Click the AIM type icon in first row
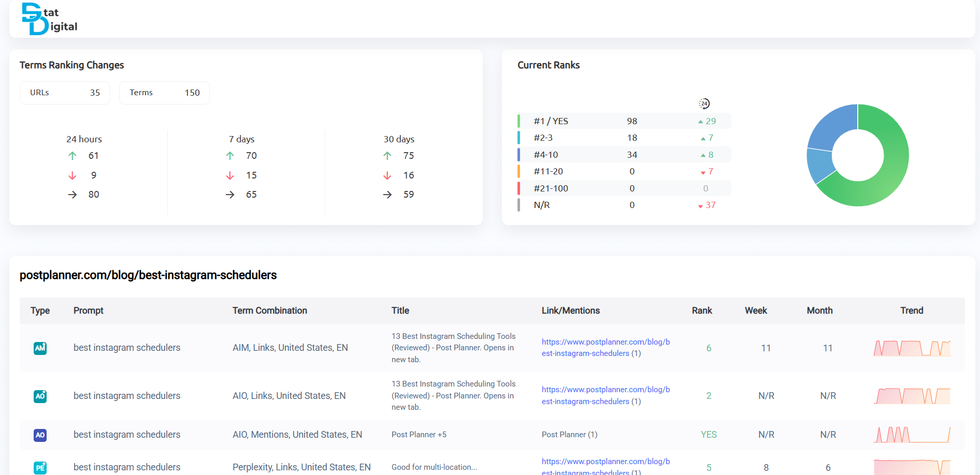Viewport: 980px width, 475px height. pos(40,348)
